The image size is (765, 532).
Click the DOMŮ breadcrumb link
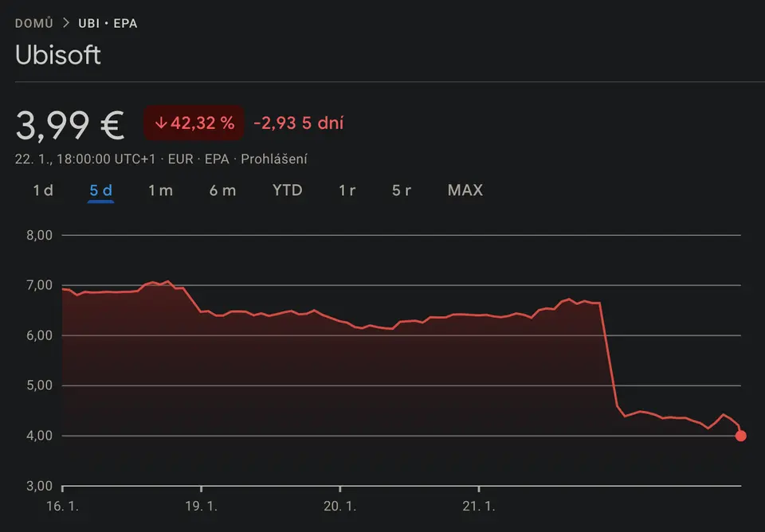34,23
